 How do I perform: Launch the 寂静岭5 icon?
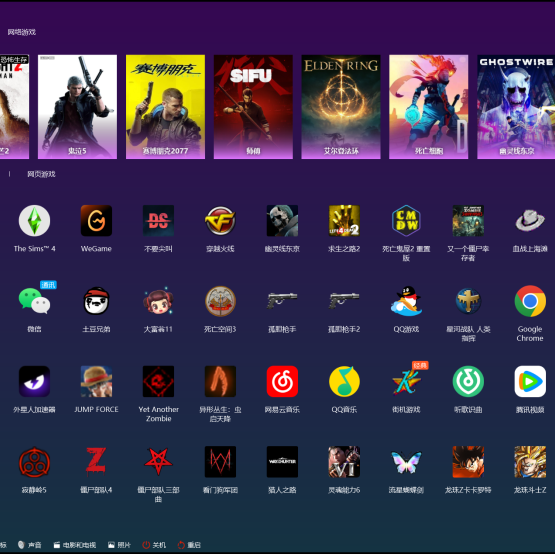coord(34,462)
